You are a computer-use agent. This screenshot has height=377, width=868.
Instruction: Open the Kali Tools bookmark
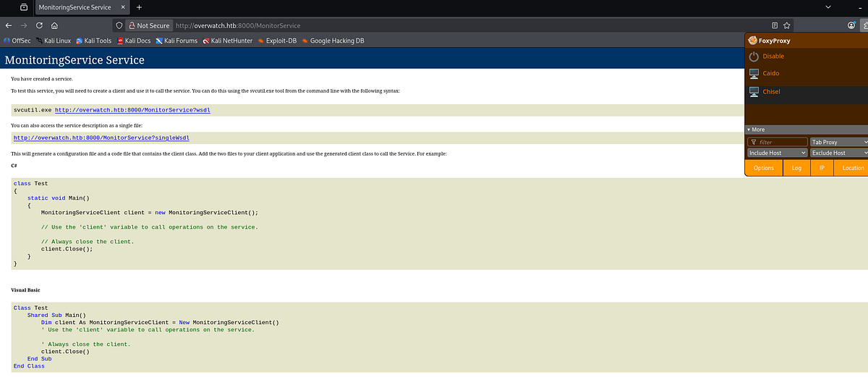click(x=93, y=41)
